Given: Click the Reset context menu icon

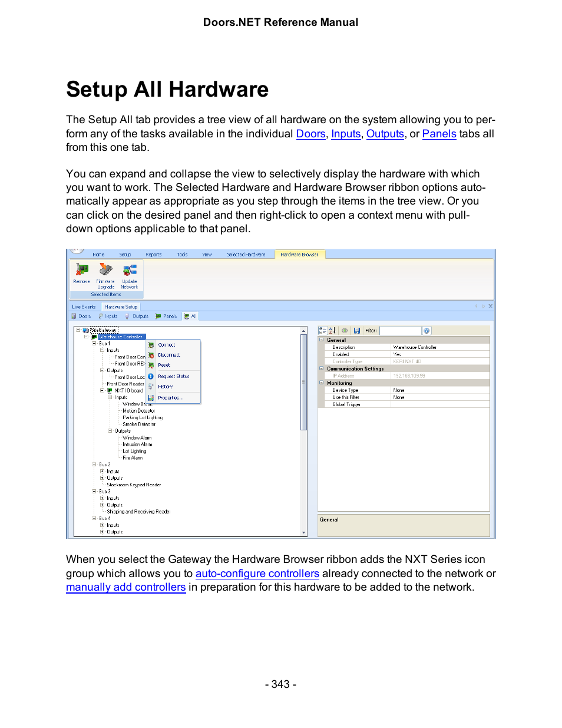Looking at the screenshot, I should pos(151,365).
